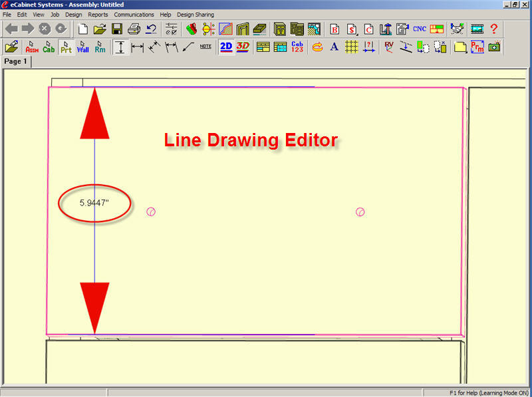Click the grayed-out stop button
The height and width of the screenshot is (397, 532).
click(45, 29)
